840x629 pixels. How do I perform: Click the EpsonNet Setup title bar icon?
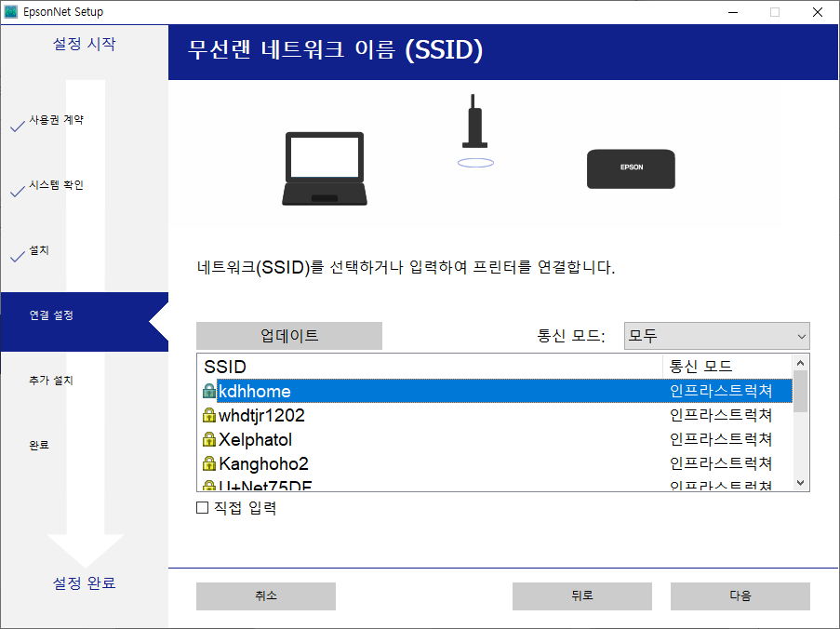[11, 12]
